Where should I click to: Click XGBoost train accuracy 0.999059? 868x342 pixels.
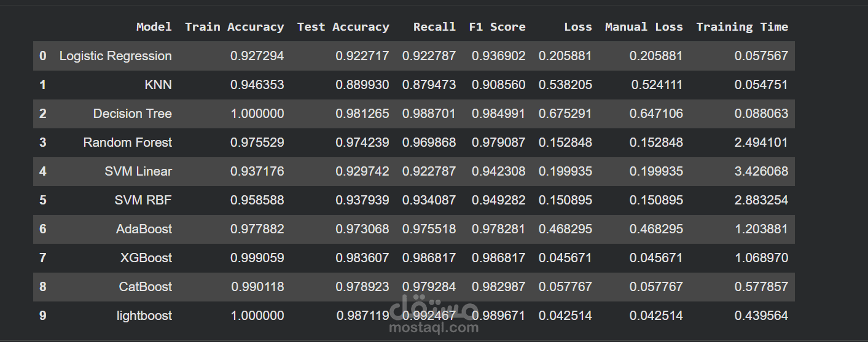pyautogui.click(x=257, y=258)
